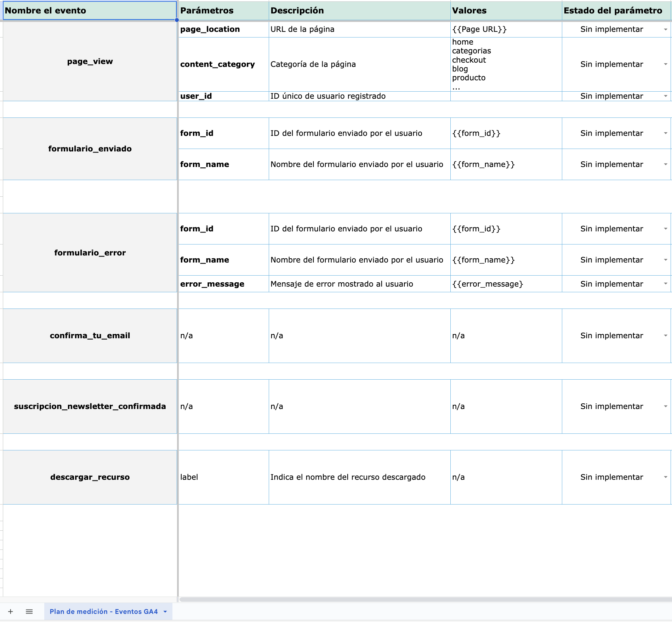This screenshot has width=672, height=622.
Task: Select the 'URL de la página' cell
Action: (x=360, y=29)
